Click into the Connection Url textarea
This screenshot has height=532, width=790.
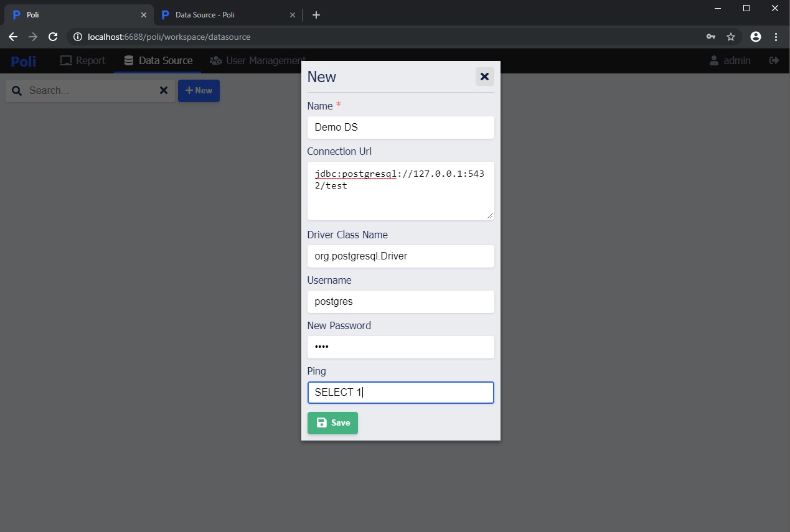coord(401,191)
